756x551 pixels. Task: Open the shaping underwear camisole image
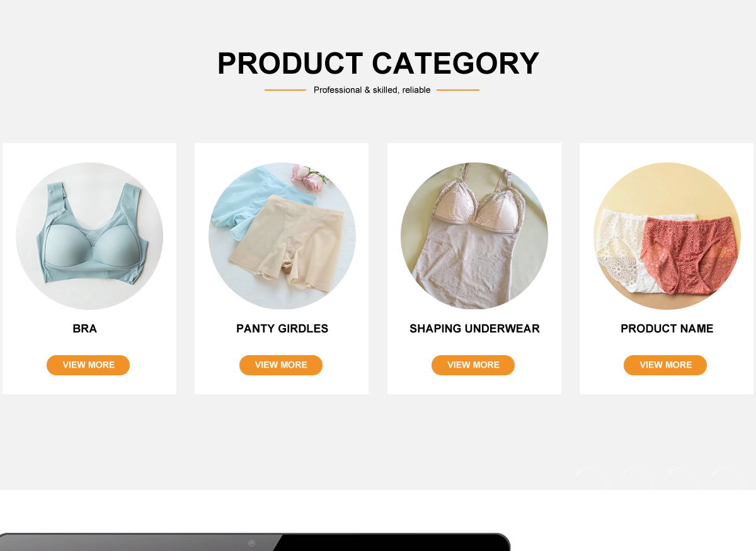pyautogui.click(x=474, y=236)
